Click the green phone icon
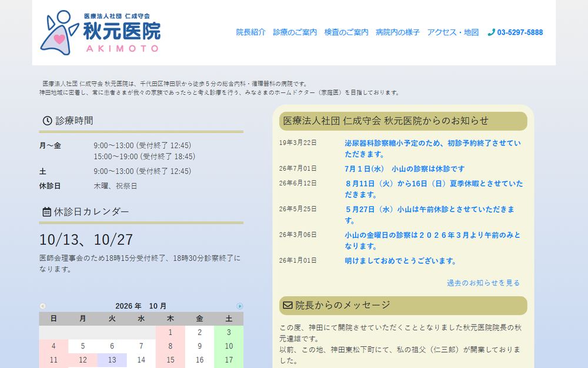 click(x=491, y=32)
